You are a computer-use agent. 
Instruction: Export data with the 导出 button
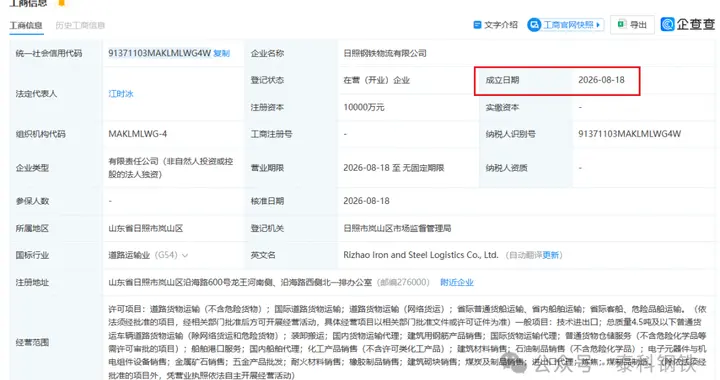tap(632, 25)
